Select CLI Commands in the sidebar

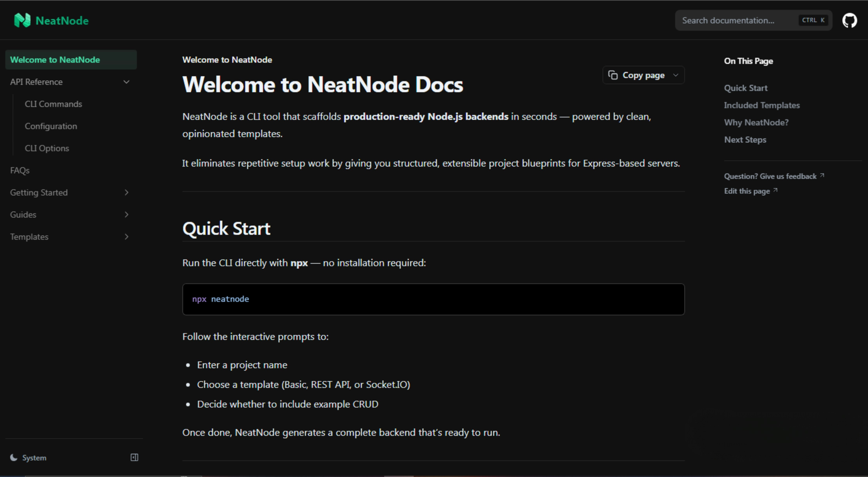(53, 104)
